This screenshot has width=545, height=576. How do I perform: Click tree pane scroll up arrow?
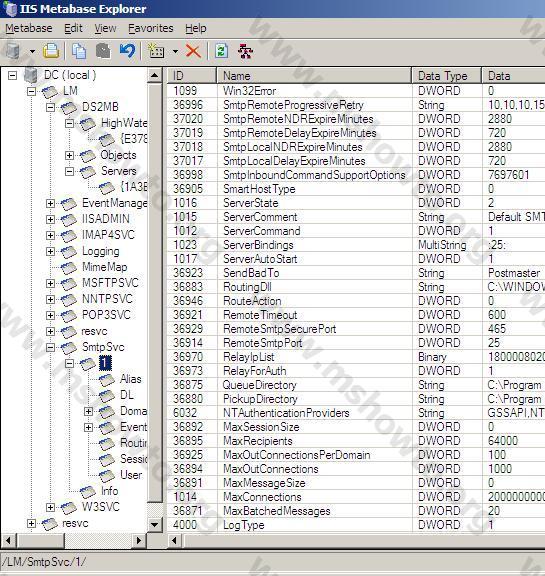[154, 75]
